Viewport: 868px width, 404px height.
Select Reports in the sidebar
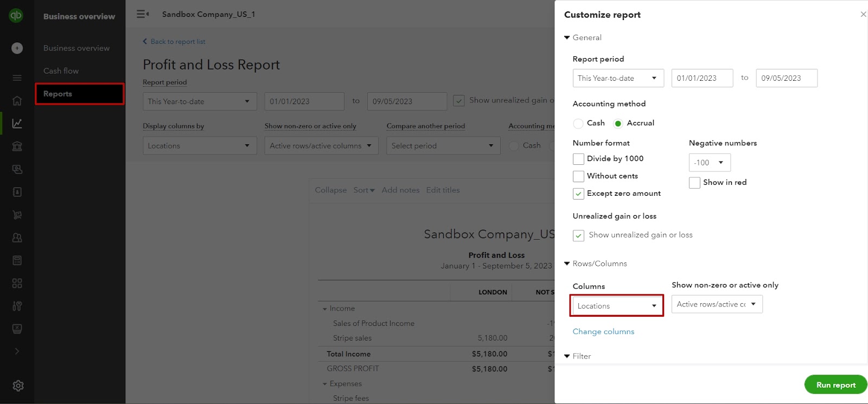click(x=80, y=94)
